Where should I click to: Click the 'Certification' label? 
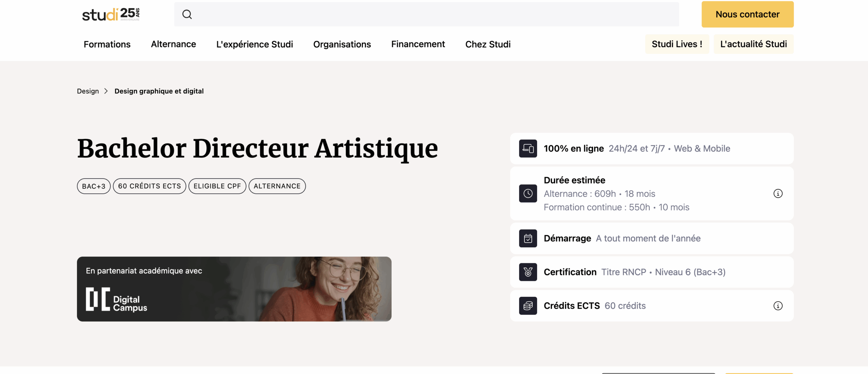[x=570, y=272]
